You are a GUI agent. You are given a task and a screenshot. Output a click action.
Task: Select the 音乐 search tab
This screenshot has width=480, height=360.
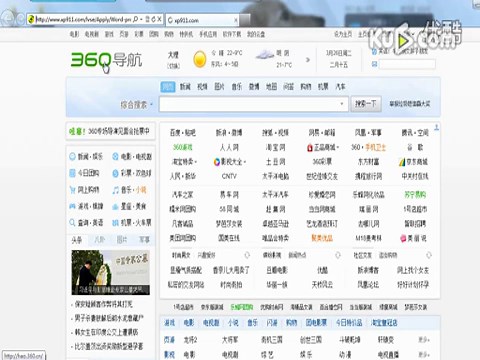(237, 87)
